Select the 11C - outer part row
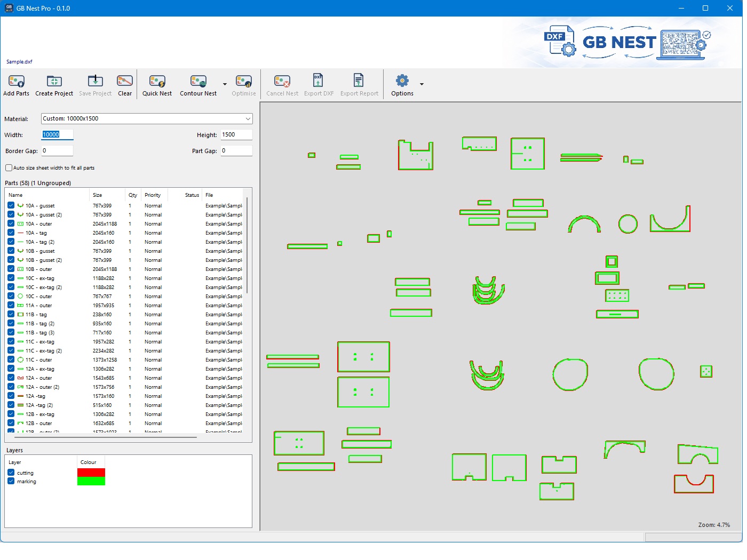The height and width of the screenshot is (560, 747). (x=125, y=359)
